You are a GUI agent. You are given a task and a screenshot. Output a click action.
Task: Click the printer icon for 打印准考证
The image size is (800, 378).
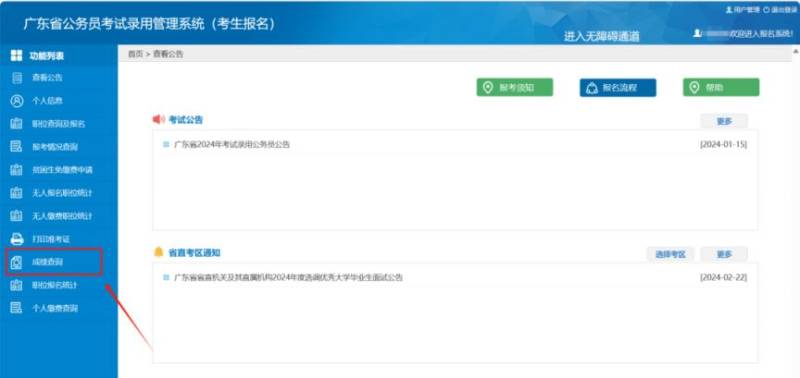[x=17, y=239]
